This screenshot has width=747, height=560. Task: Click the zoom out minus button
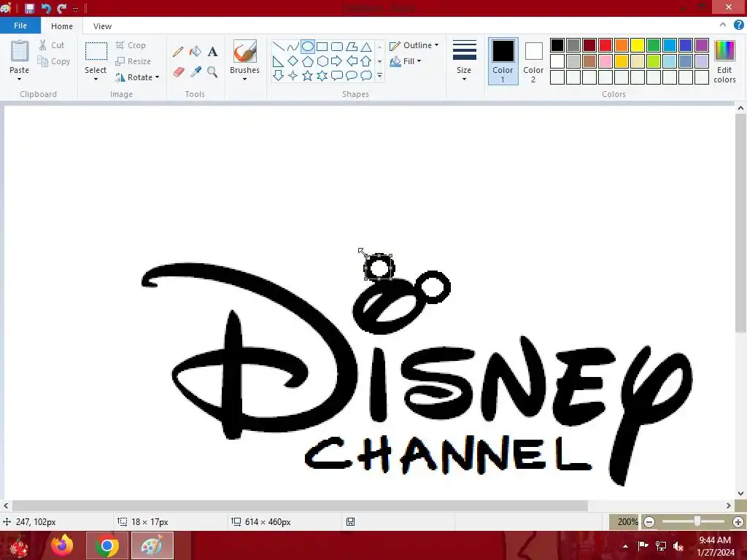pyautogui.click(x=649, y=522)
